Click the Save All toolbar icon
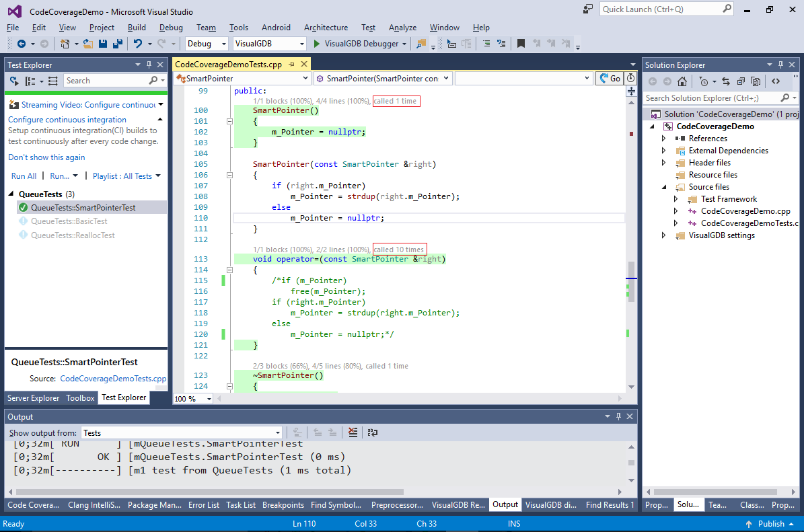 pos(118,44)
